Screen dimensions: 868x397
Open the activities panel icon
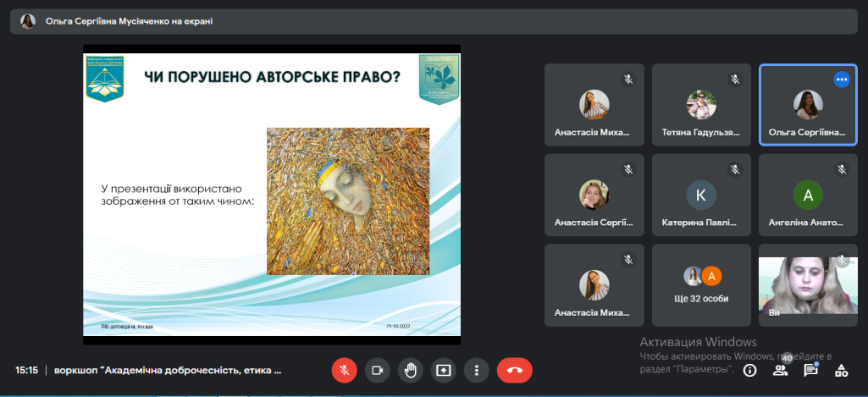click(841, 370)
